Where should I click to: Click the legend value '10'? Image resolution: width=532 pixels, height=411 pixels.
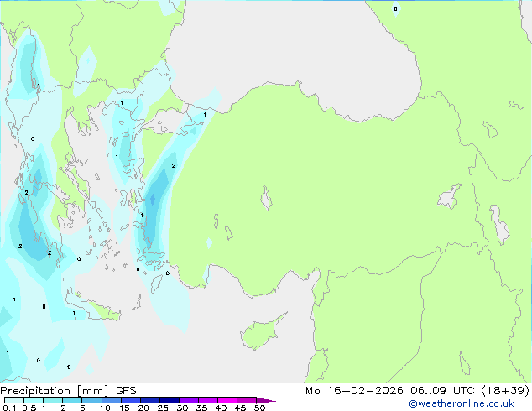tap(105, 408)
